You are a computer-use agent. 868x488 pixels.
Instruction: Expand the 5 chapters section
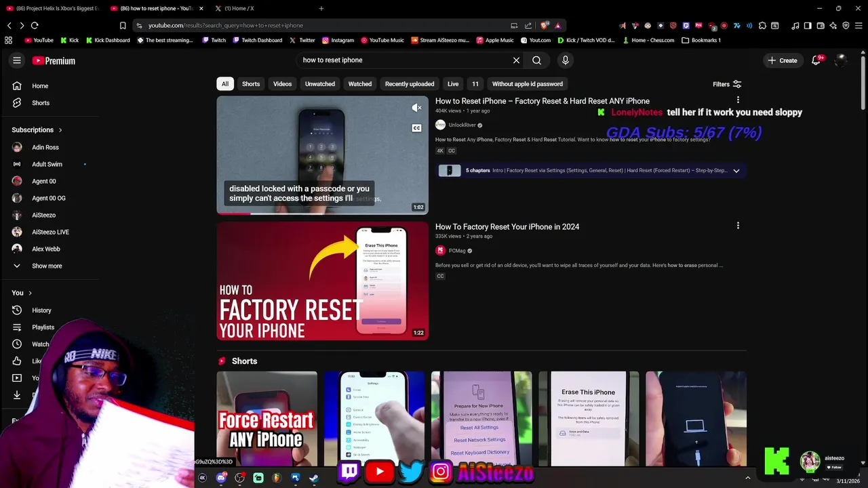tap(736, 171)
